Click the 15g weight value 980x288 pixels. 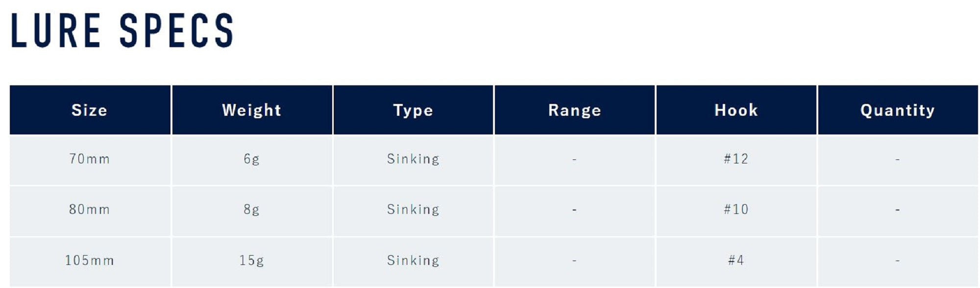[251, 260]
